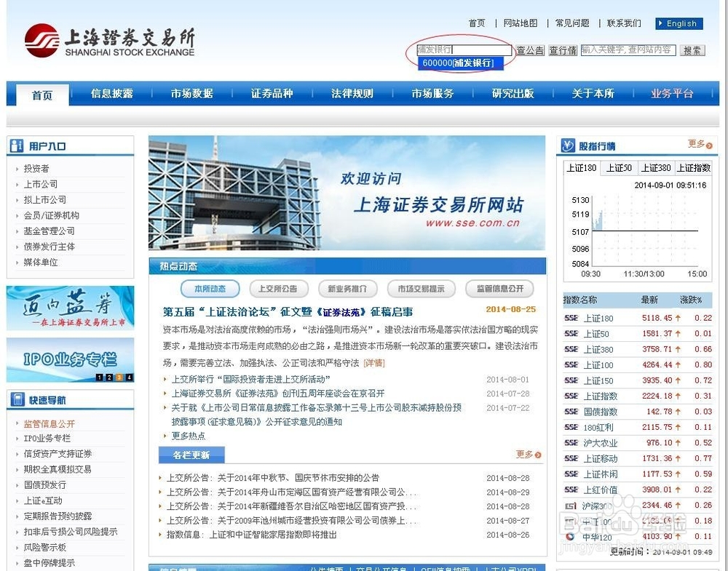The height and width of the screenshot is (571, 728).
Task: Open 上证和中证智能家居指数 news item
Action: [x=252, y=535]
